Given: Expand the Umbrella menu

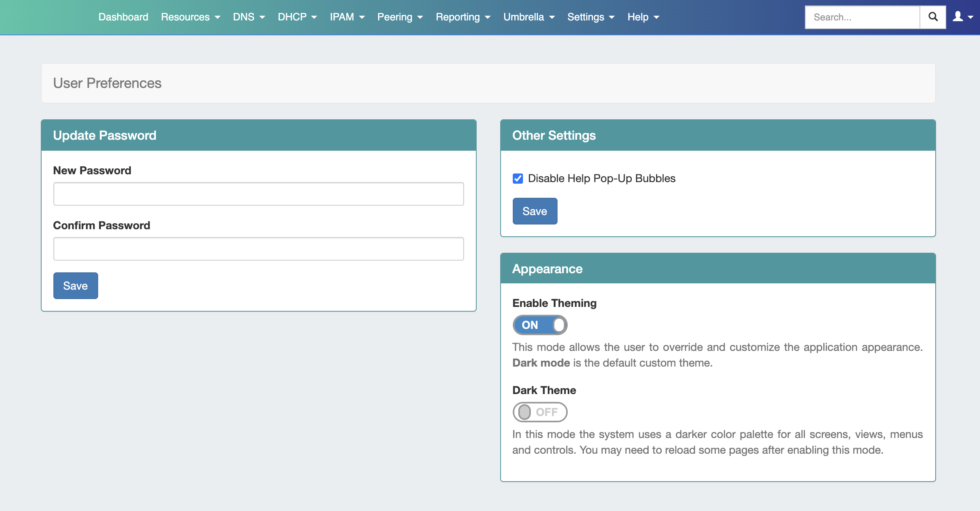Looking at the screenshot, I should [529, 17].
